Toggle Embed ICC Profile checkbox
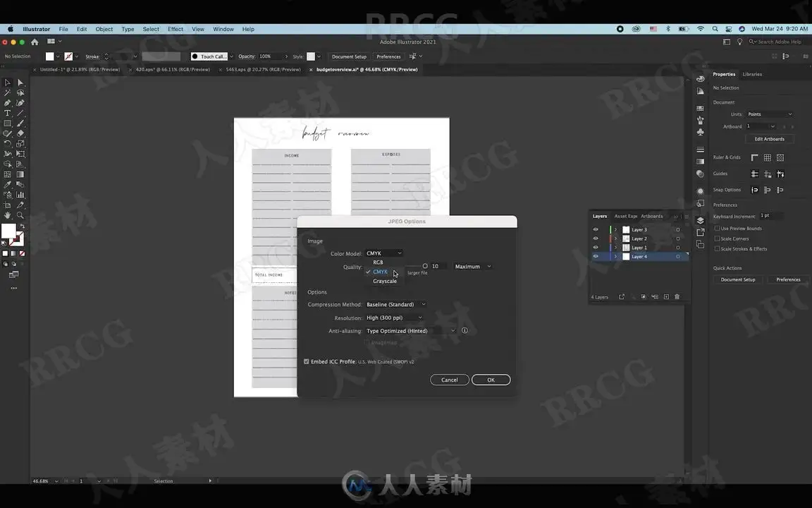 [306, 362]
